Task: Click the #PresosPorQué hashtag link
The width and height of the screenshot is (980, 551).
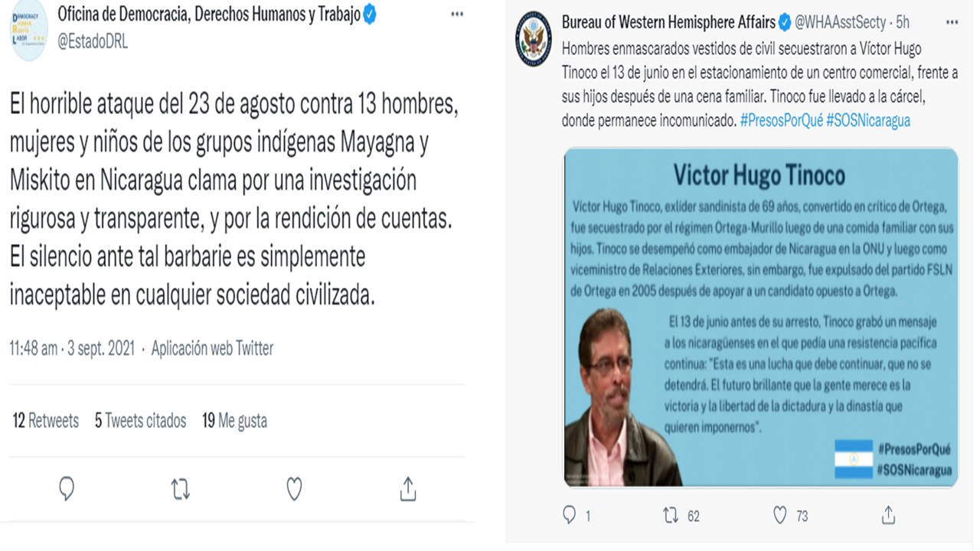Action: (781, 121)
